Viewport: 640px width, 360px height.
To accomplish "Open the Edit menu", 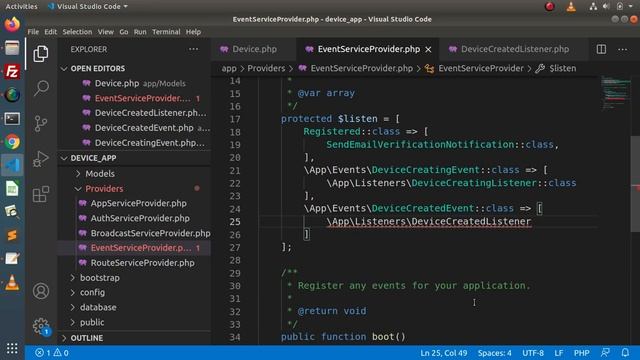I will [50, 32].
